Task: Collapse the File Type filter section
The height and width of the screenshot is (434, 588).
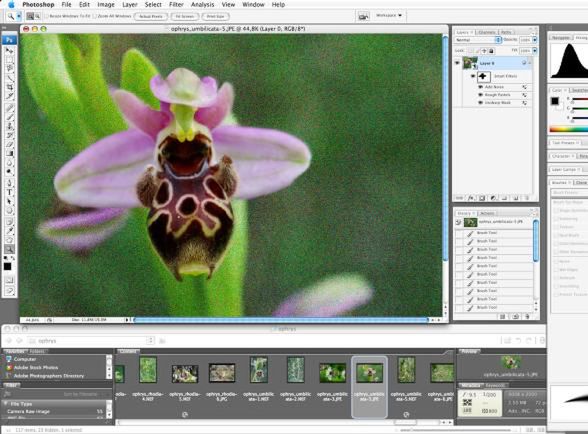Action: pos(6,404)
